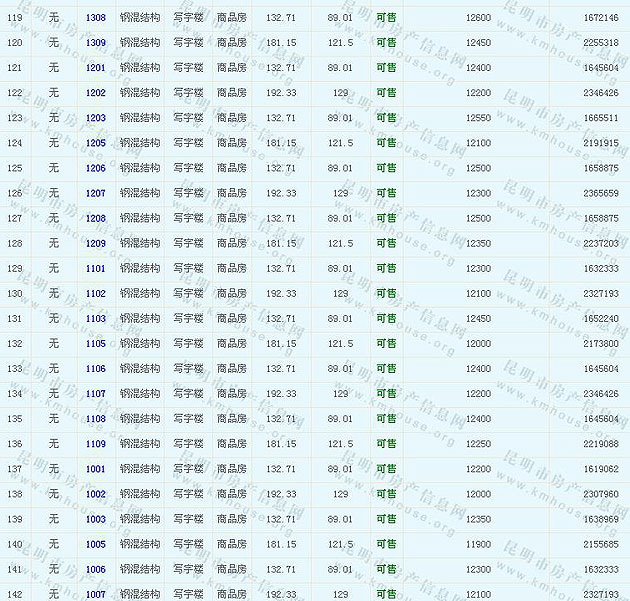
Task: Open room 1101 details link
Action: pyautogui.click(x=96, y=268)
